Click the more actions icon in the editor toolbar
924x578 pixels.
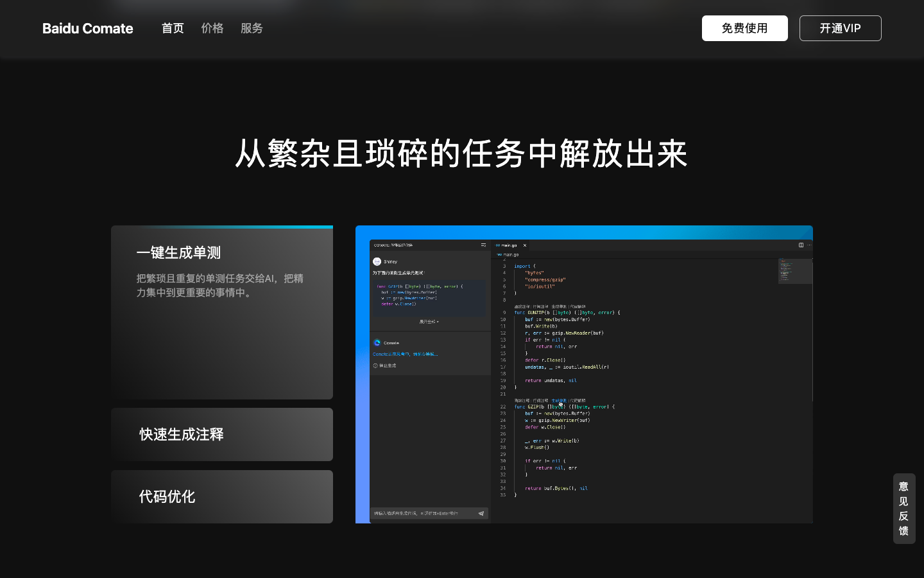(x=808, y=245)
